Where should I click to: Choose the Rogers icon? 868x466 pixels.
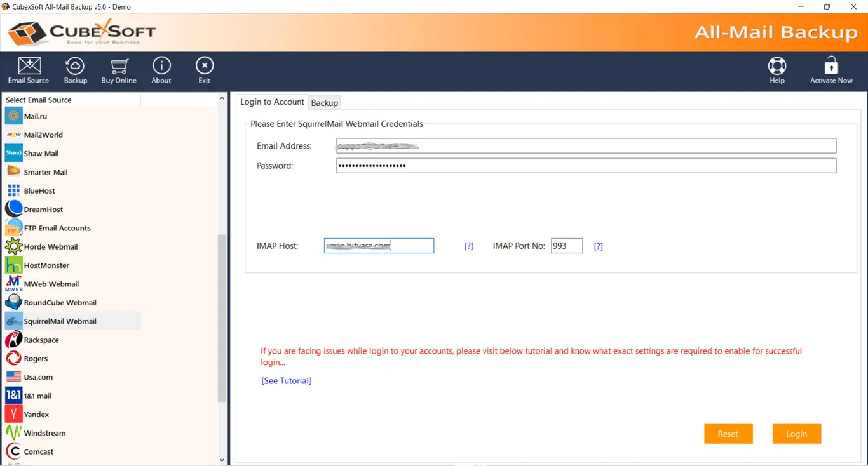[13, 358]
